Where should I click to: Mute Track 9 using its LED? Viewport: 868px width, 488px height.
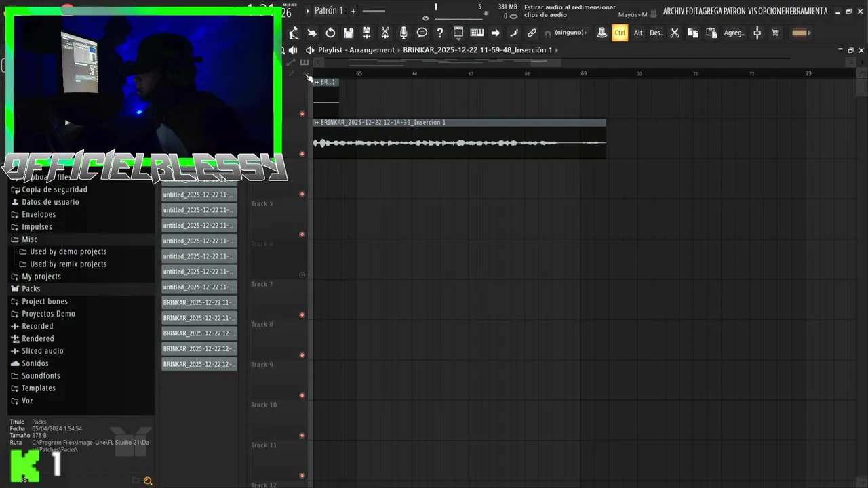tap(302, 395)
